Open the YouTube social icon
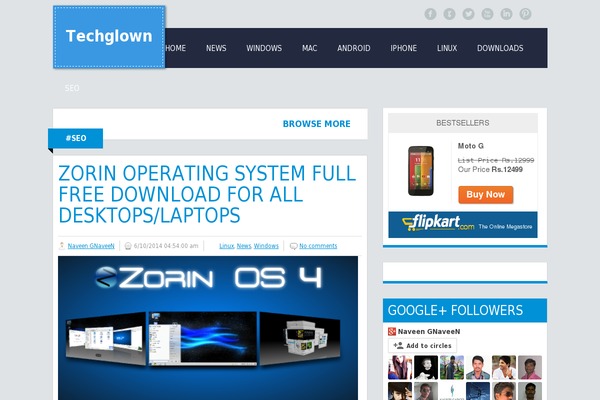Image resolution: width=600 pixels, height=400 pixels. (x=487, y=14)
